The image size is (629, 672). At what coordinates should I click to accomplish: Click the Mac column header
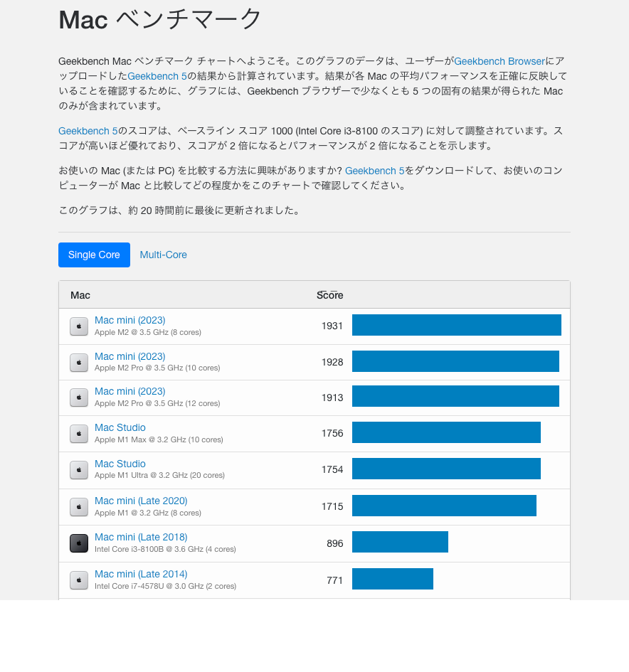(x=80, y=295)
